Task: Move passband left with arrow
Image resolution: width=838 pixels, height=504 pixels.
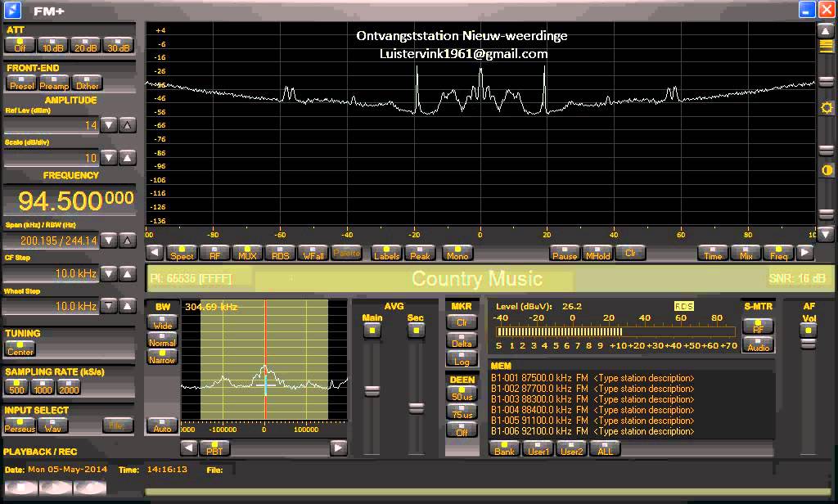Action: 189,448
